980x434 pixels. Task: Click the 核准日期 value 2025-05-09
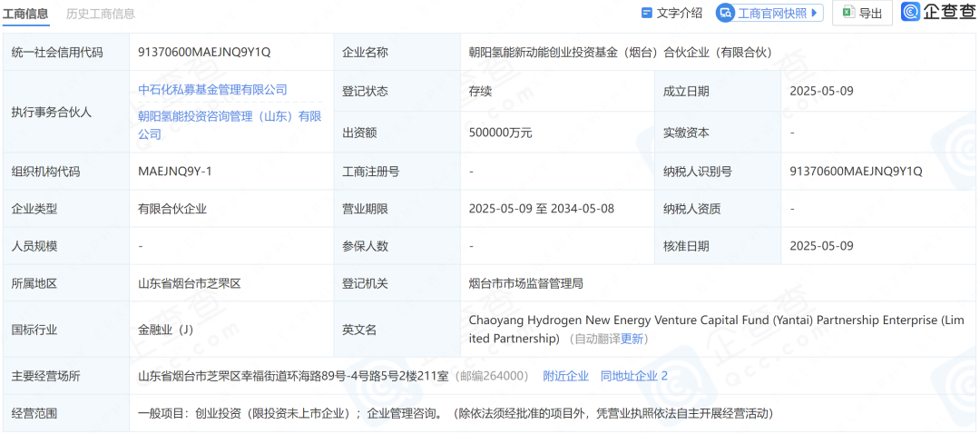click(821, 246)
